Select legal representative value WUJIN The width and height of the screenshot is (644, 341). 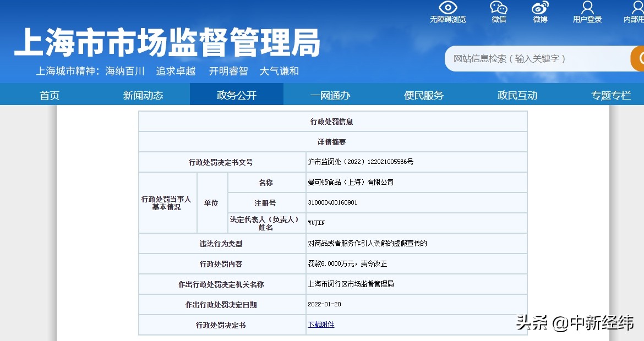pos(316,223)
